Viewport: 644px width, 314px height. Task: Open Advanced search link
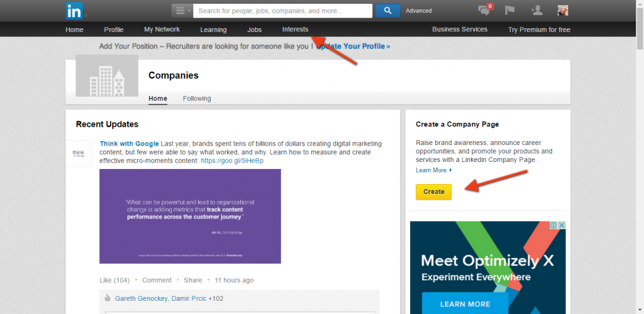click(418, 11)
